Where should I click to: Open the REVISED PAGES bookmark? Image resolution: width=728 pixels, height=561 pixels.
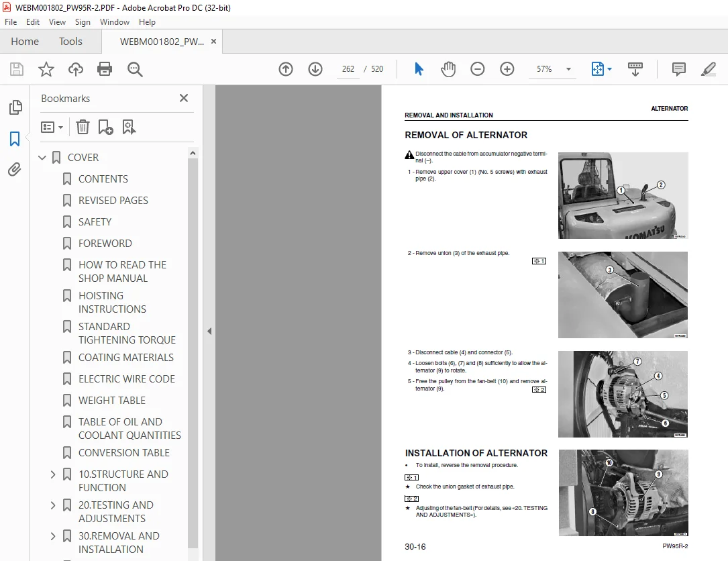coord(113,200)
